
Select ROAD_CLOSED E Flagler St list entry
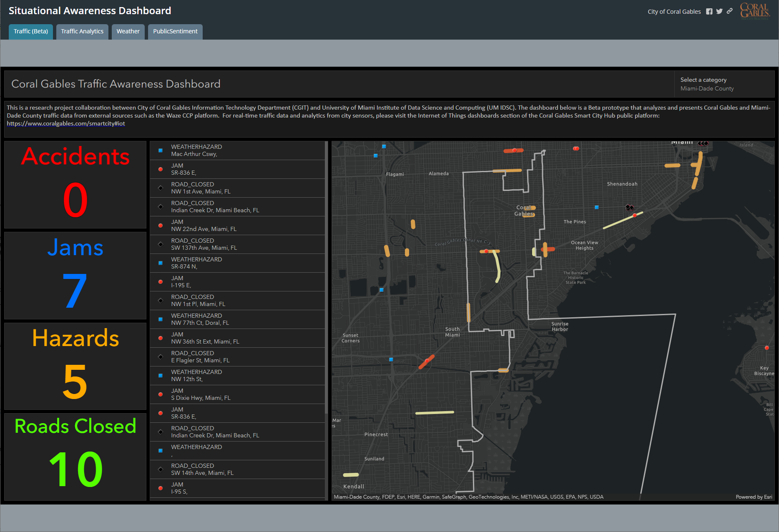click(237, 357)
